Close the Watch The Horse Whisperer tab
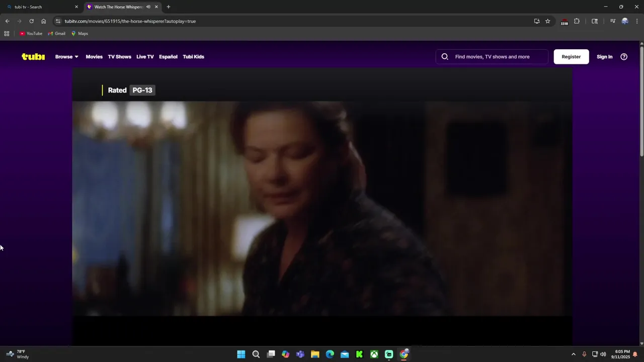This screenshot has height=362, width=644. (x=156, y=7)
